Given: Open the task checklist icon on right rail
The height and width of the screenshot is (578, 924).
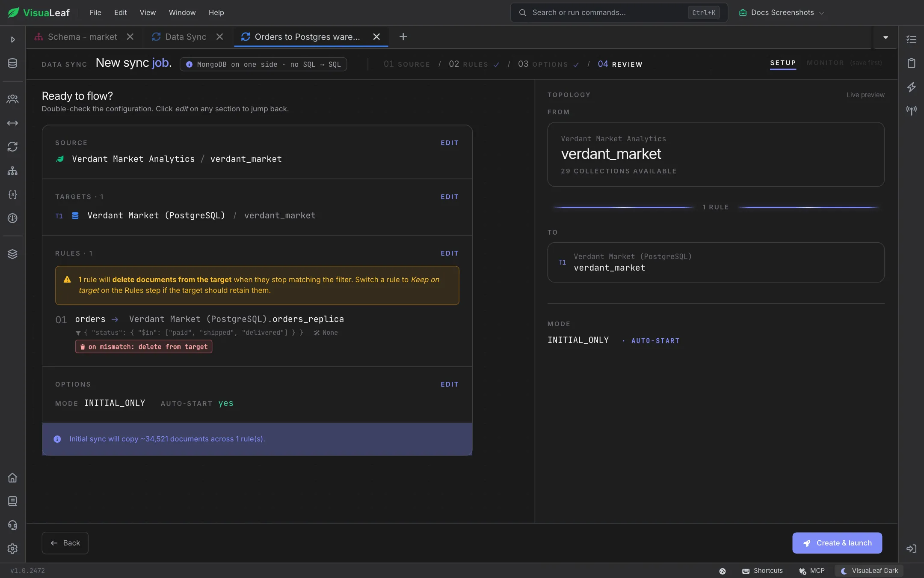Looking at the screenshot, I should 911,39.
